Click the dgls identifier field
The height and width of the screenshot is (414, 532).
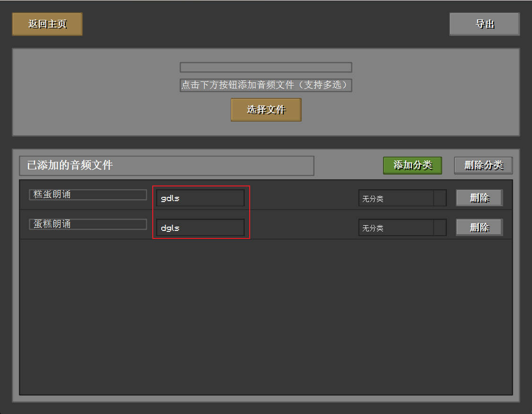pyautogui.click(x=200, y=228)
